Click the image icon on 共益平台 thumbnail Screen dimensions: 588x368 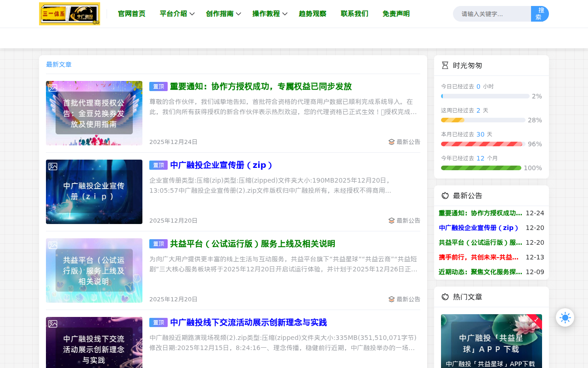(52, 245)
